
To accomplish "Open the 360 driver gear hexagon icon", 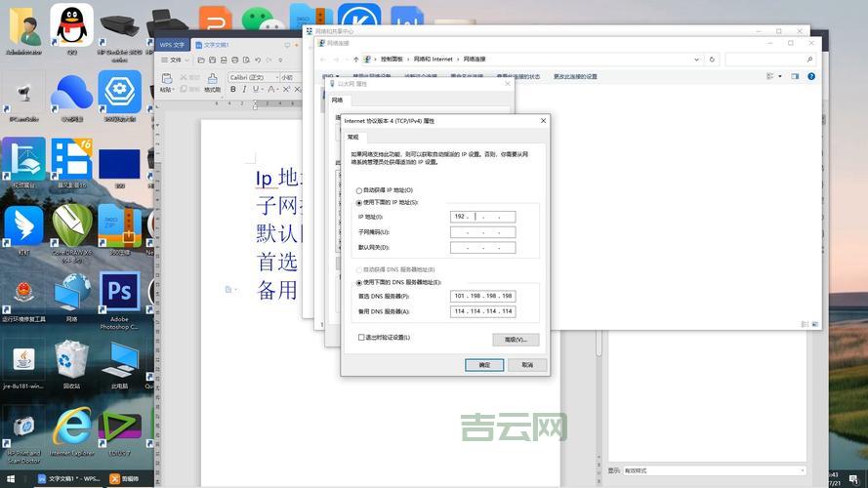I will (x=119, y=93).
